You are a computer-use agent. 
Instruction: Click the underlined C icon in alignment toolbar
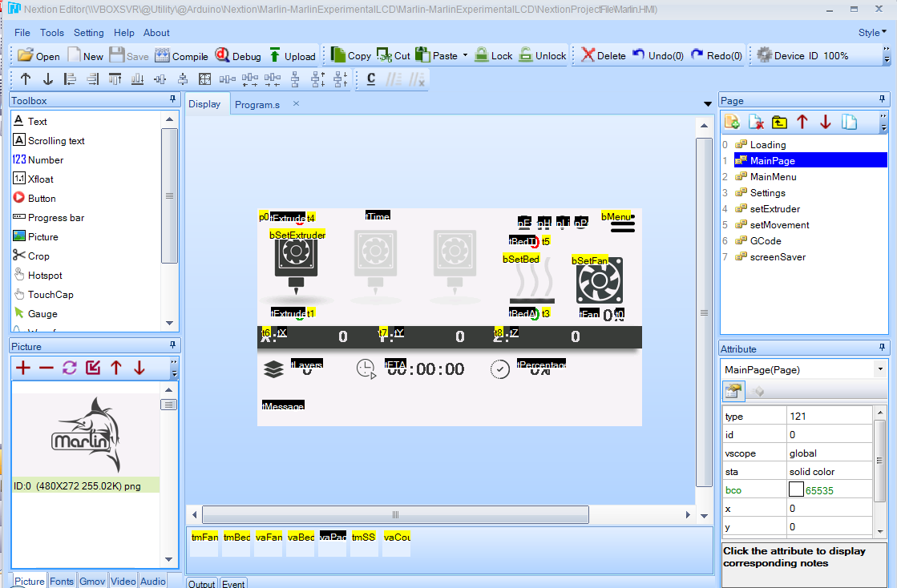[370, 79]
